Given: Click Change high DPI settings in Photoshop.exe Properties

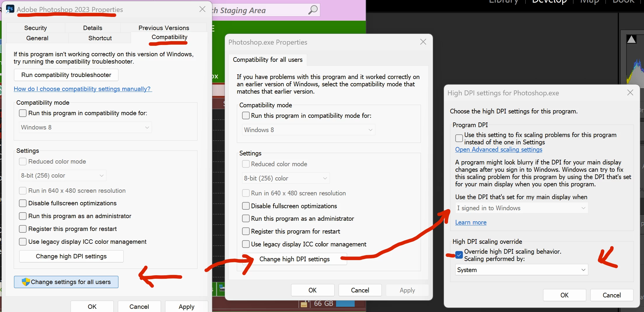Looking at the screenshot, I should coord(295,259).
